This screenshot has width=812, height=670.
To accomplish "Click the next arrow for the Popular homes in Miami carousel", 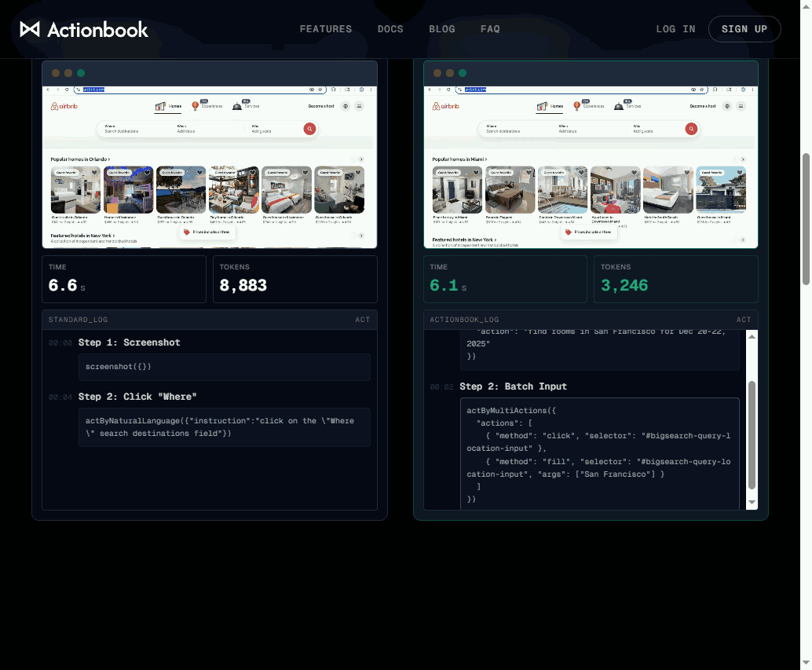I will pos(743,159).
